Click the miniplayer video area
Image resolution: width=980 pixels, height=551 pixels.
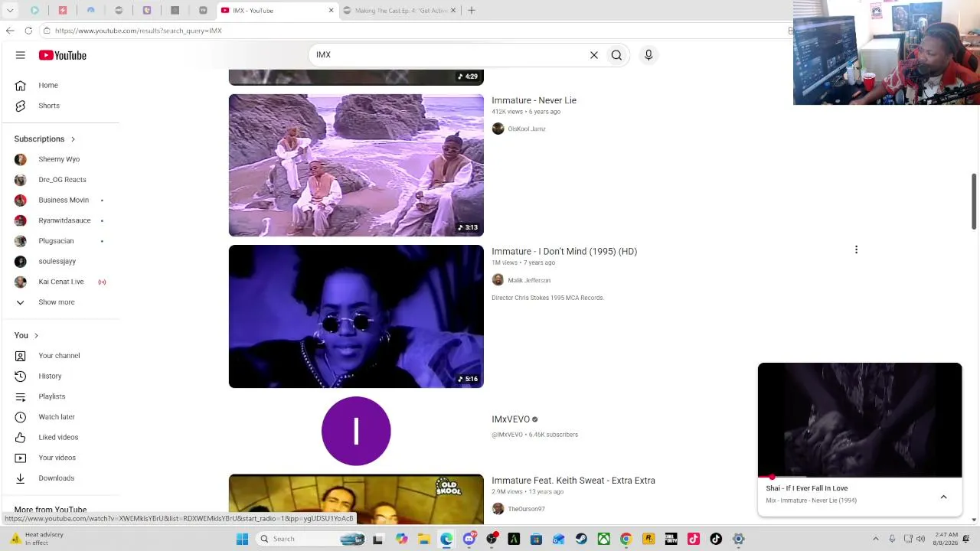(x=860, y=419)
